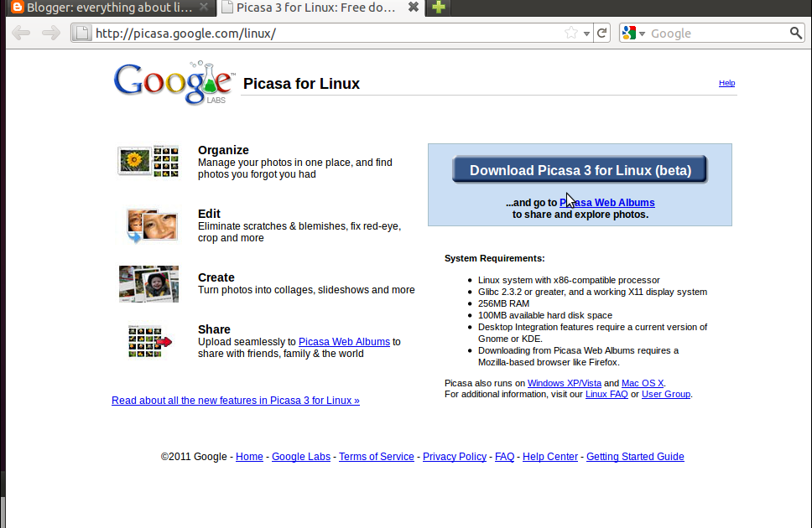Open Picasa Web Albums link in download box
812x528 pixels.
607,203
